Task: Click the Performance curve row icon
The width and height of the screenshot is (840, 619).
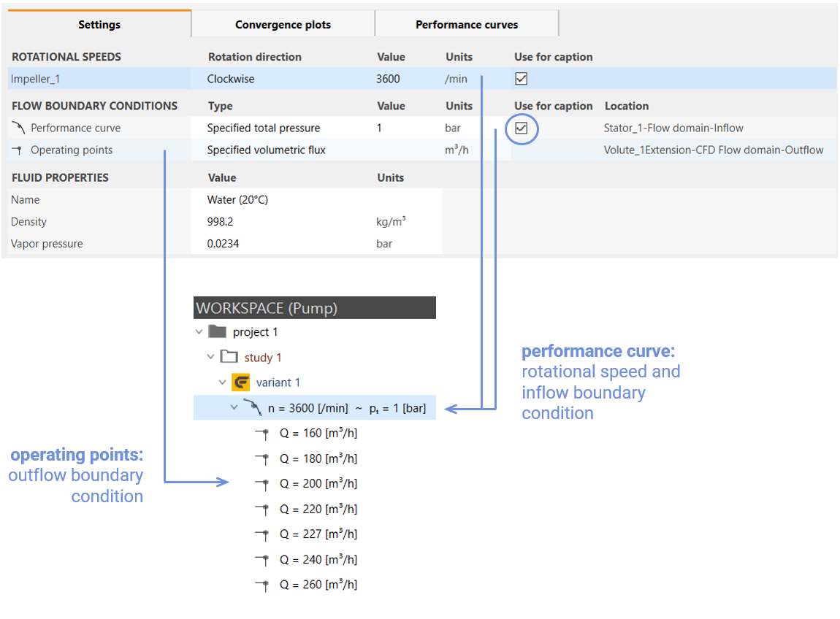Action: click(18, 128)
